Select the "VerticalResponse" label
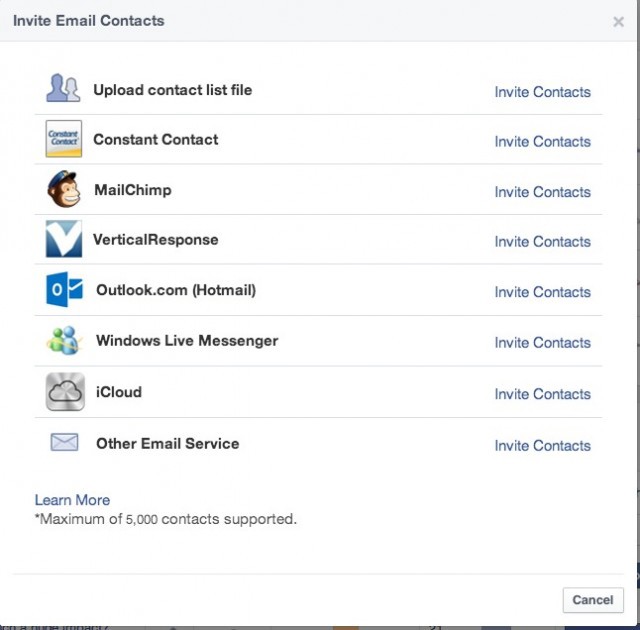This screenshot has height=630, width=640. (156, 240)
